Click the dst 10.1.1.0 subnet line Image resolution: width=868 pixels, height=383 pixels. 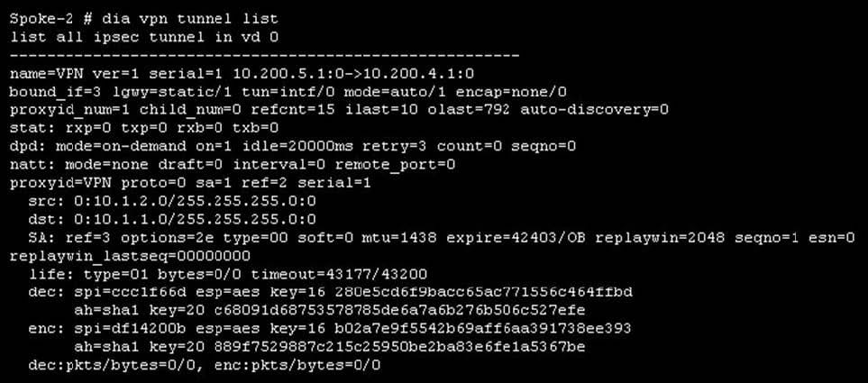172,220
